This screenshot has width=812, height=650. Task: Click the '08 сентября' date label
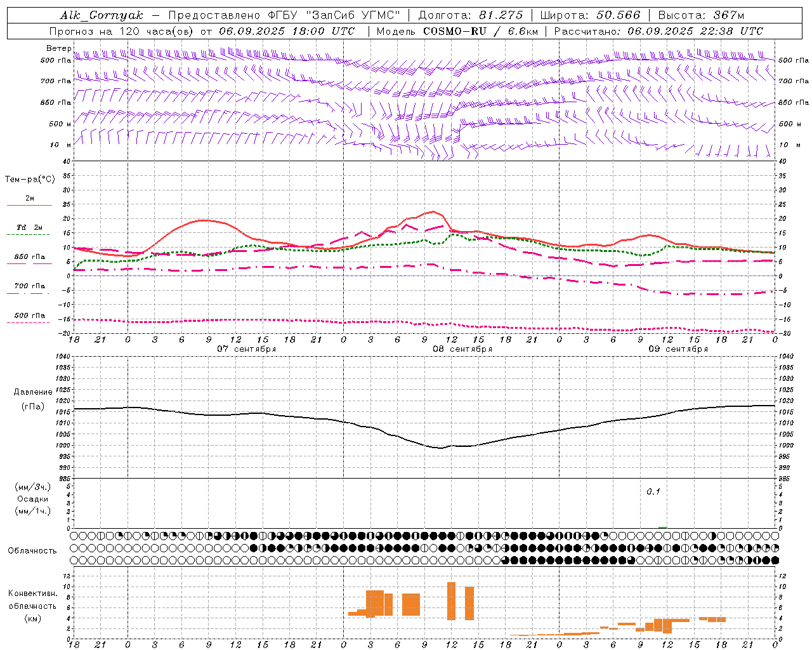pyautogui.click(x=462, y=349)
